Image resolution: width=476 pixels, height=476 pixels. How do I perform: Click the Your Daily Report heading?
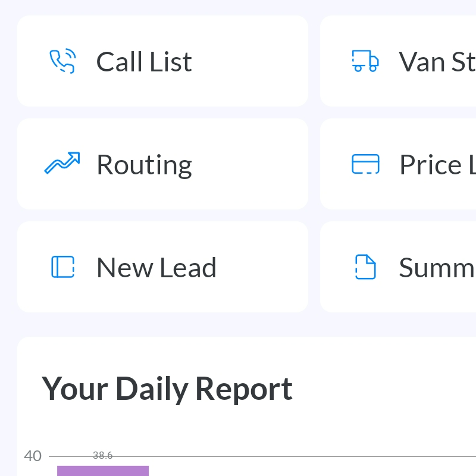pyautogui.click(x=167, y=389)
